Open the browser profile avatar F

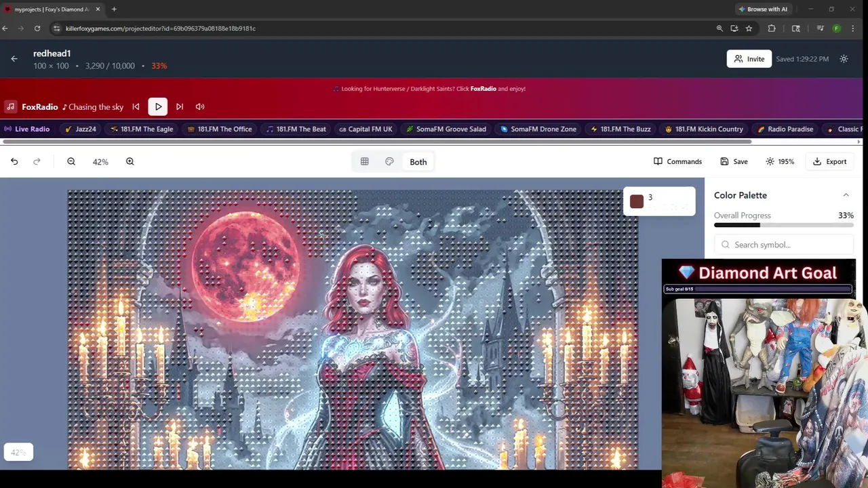(x=836, y=28)
